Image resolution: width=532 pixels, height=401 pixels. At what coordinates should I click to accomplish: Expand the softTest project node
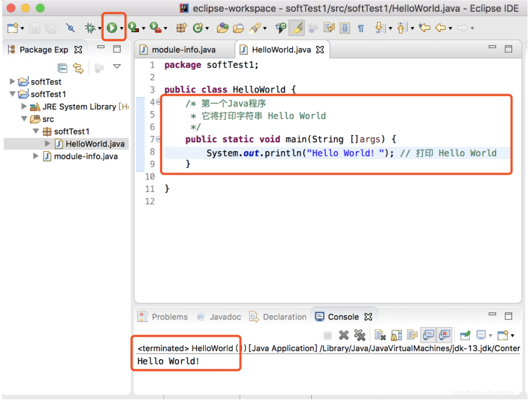(x=12, y=82)
